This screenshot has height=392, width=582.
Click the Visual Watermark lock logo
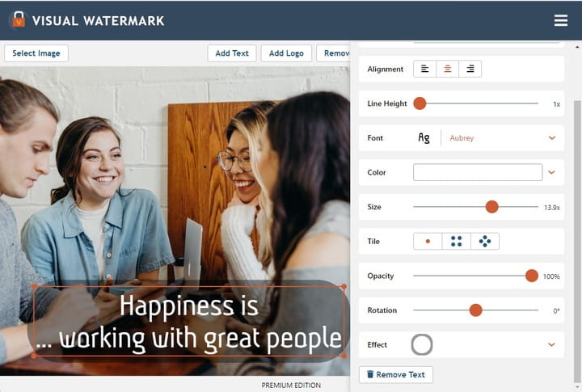[19, 19]
